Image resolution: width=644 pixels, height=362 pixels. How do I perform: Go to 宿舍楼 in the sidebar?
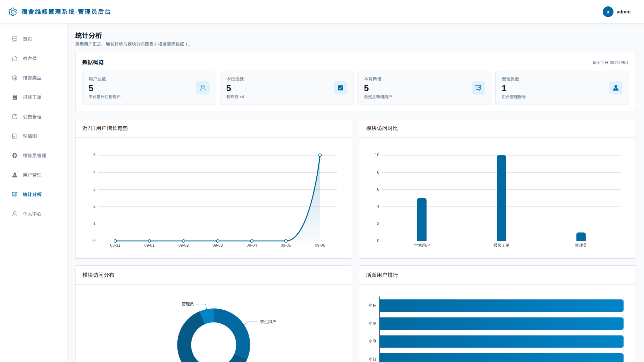tap(34, 58)
